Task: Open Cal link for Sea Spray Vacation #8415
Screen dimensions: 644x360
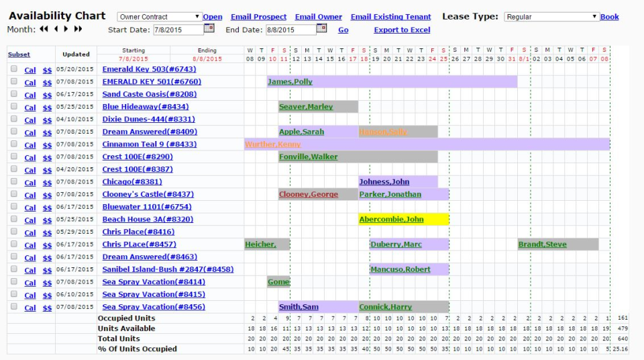Action: pyautogui.click(x=30, y=295)
